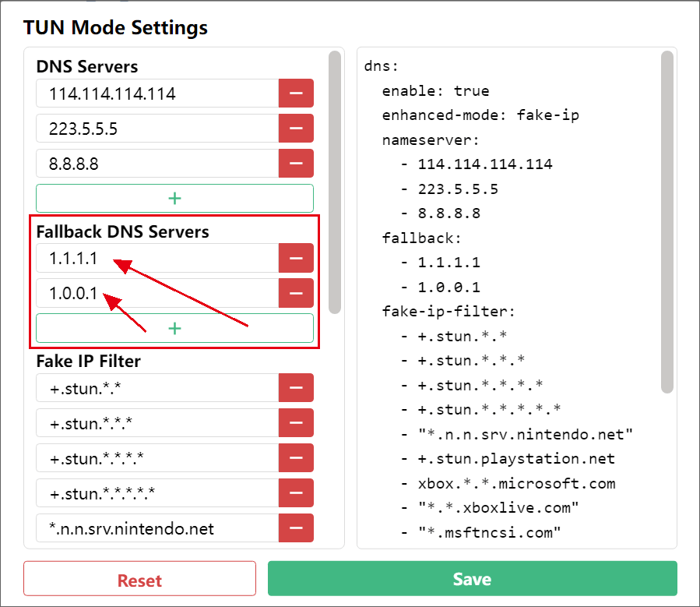
Task: Click the 1.1.1.1 fallback input field
Action: [157, 258]
